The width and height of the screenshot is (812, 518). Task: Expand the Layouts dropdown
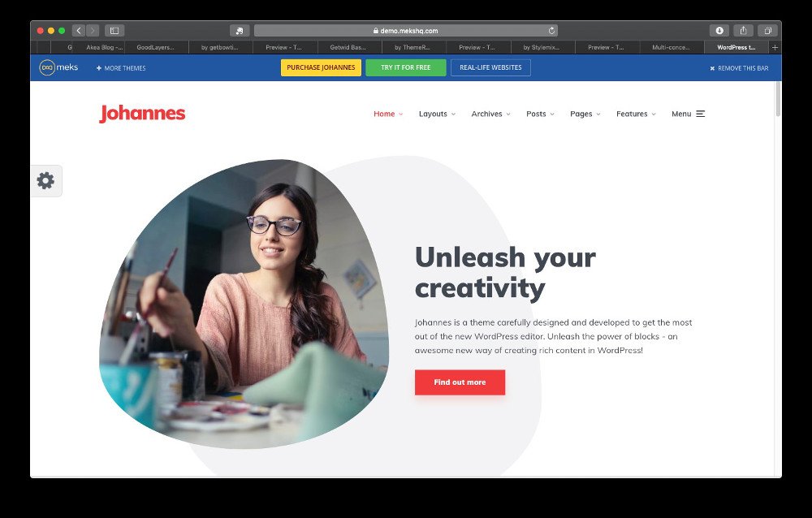click(437, 114)
